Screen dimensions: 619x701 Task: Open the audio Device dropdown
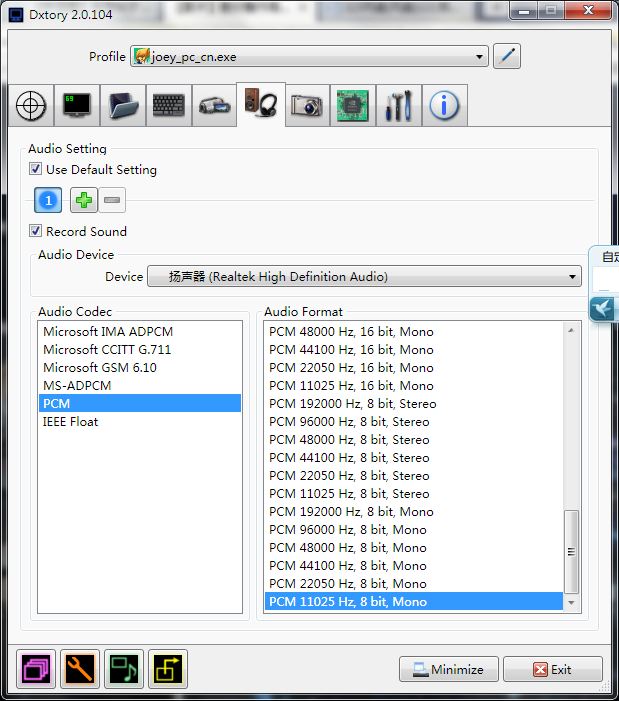pyautogui.click(x=364, y=277)
